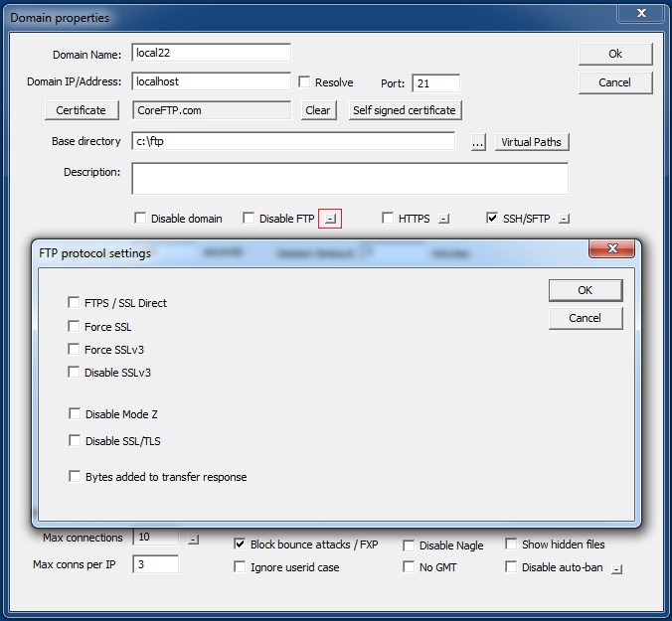672x621 pixels.
Task: Open Max connections options button
Action: (x=193, y=539)
